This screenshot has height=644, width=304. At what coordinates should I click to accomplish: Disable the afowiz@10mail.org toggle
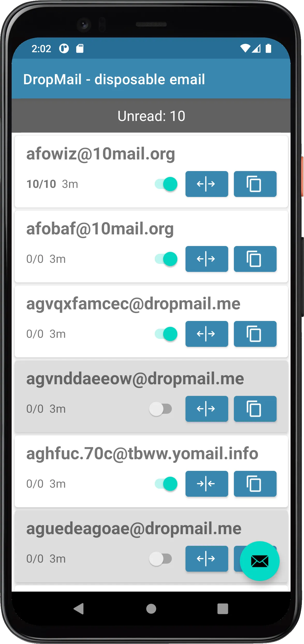[166, 184]
